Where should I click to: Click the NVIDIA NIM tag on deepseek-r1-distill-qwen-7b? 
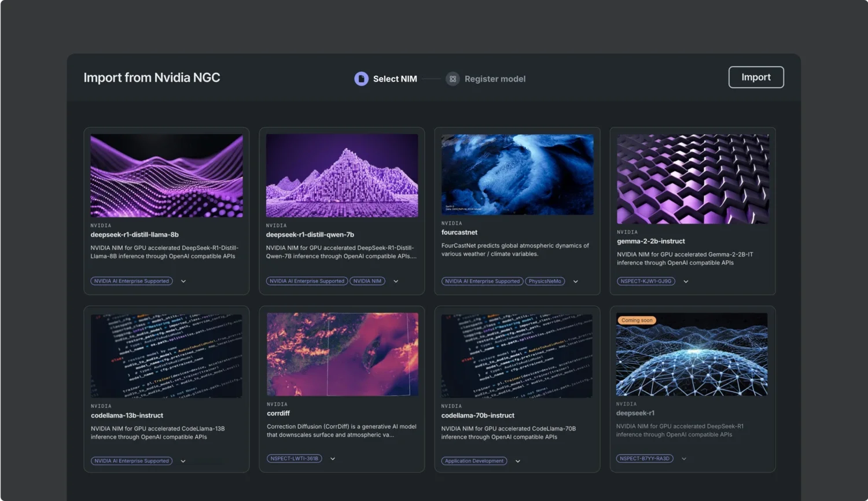tap(367, 281)
